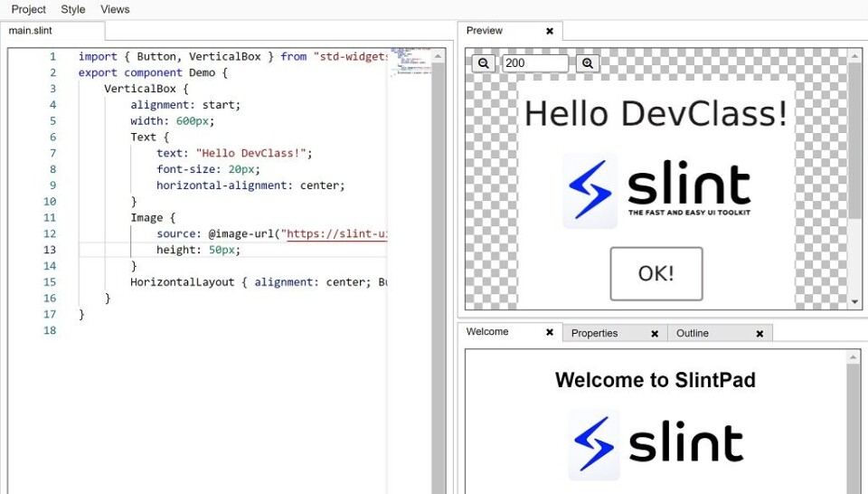This screenshot has height=494, width=868.
Task: Click the "alignment: start;" code line
Action: click(185, 105)
